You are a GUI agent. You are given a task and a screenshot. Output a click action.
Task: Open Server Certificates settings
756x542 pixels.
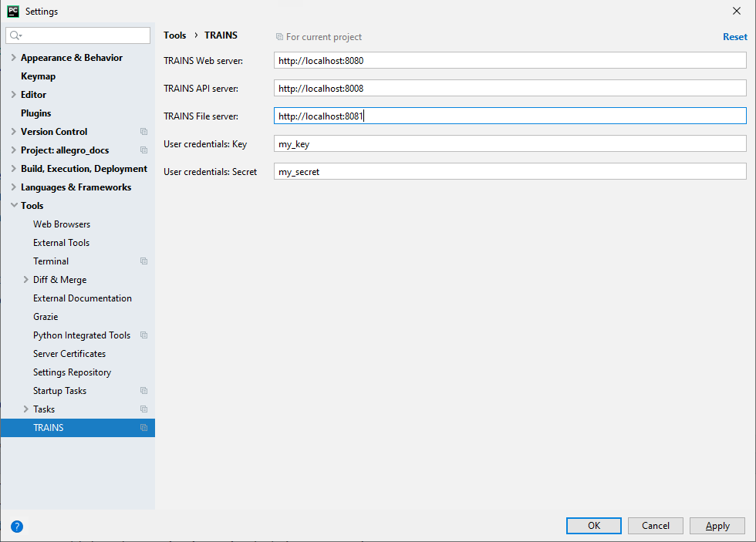click(69, 354)
